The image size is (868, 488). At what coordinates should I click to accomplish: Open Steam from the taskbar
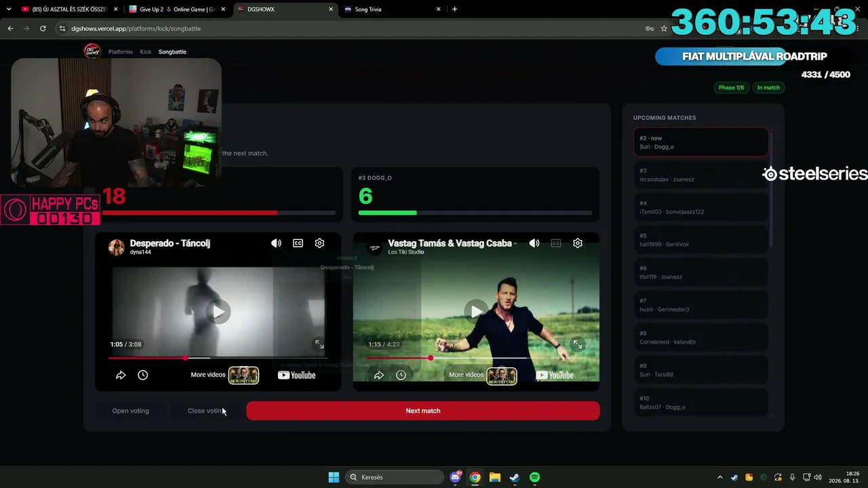tap(515, 477)
